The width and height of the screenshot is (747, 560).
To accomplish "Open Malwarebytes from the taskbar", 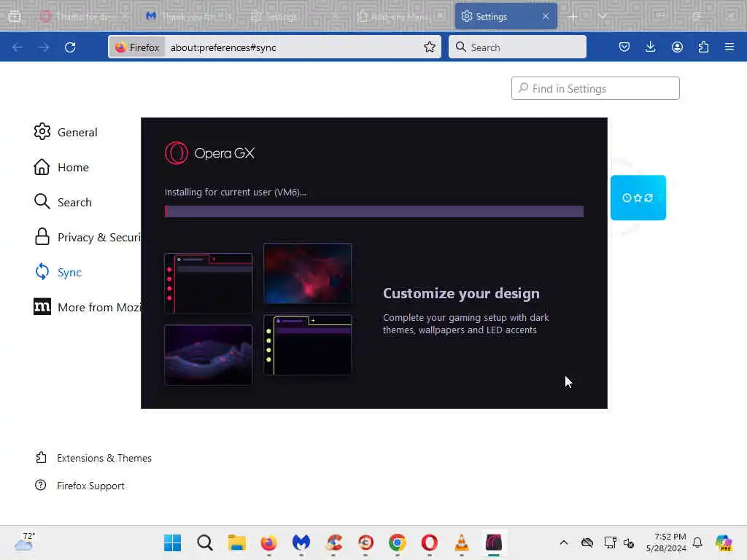I will click(x=301, y=542).
